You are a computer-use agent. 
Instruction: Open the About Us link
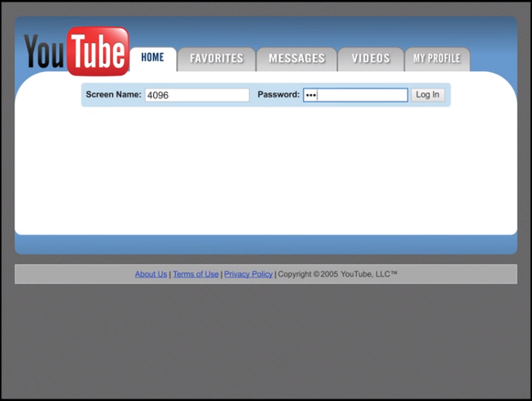[x=151, y=274]
